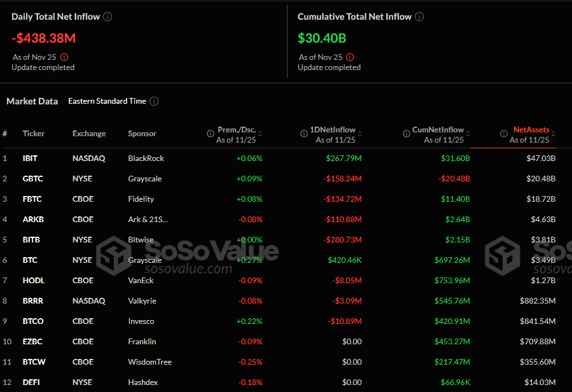This screenshot has height=392, width=572.
Task: Click VanEck sponsor cell
Action: tap(141, 281)
